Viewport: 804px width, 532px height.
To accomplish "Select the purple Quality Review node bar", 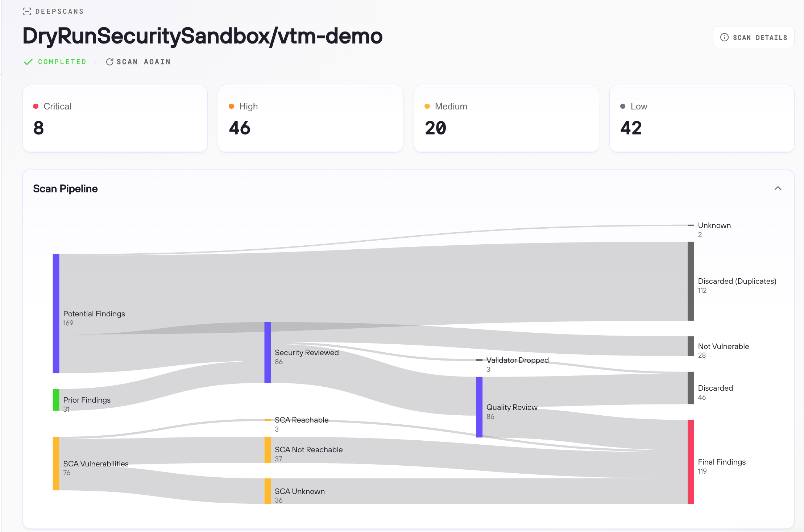I will [x=479, y=407].
